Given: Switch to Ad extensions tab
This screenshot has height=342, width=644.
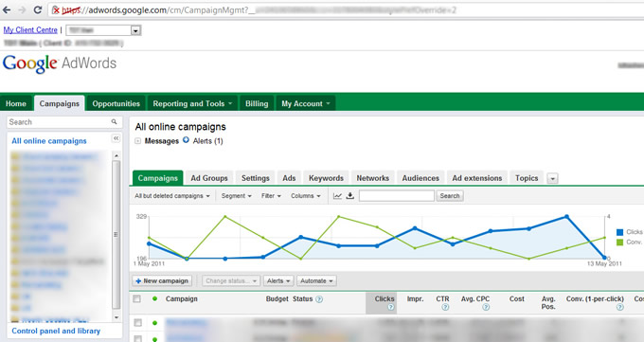Looking at the screenshot, I should click(477, 178).
